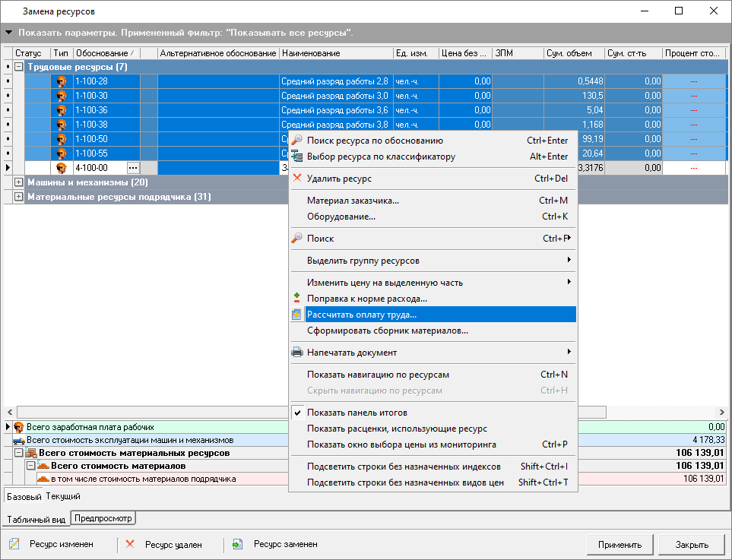Click the red X delete resource icon
732x560 pixels.
pyautogui.click(x=297, y=179)
